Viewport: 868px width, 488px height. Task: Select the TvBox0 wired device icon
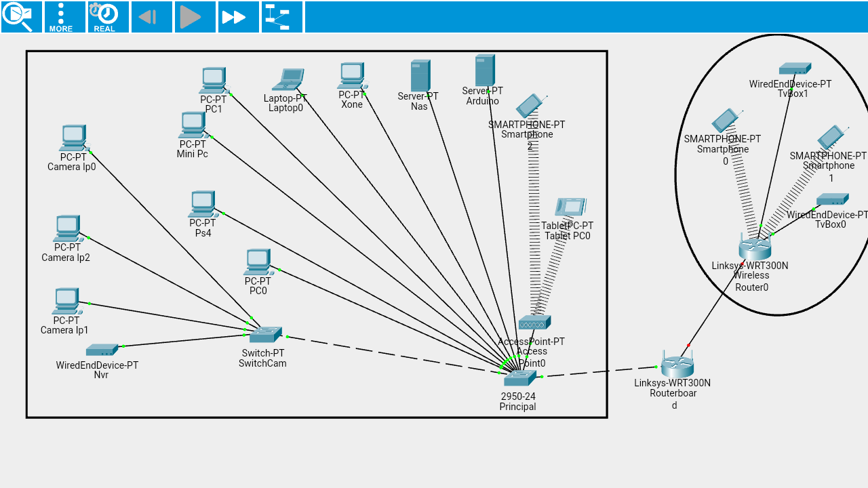click(x=833, y=199)
